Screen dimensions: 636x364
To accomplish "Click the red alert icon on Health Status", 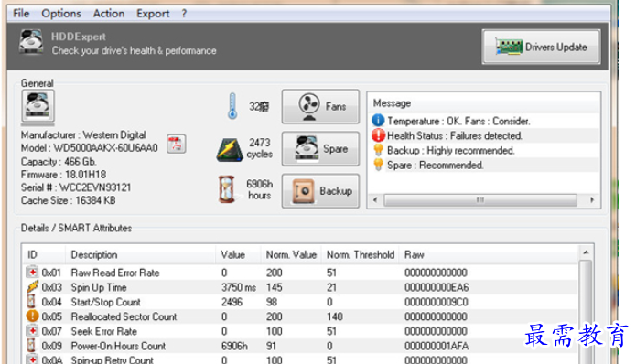I will click(378, 135).
